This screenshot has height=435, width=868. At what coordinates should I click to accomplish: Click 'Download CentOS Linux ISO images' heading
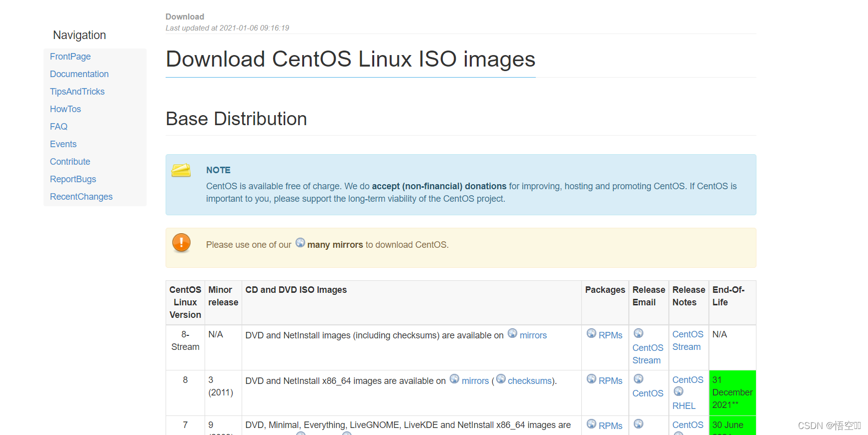coord(350,59)
